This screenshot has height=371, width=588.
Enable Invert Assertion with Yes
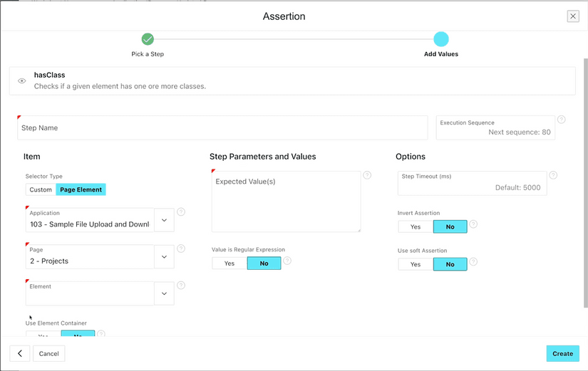click(x=416, y=227)
